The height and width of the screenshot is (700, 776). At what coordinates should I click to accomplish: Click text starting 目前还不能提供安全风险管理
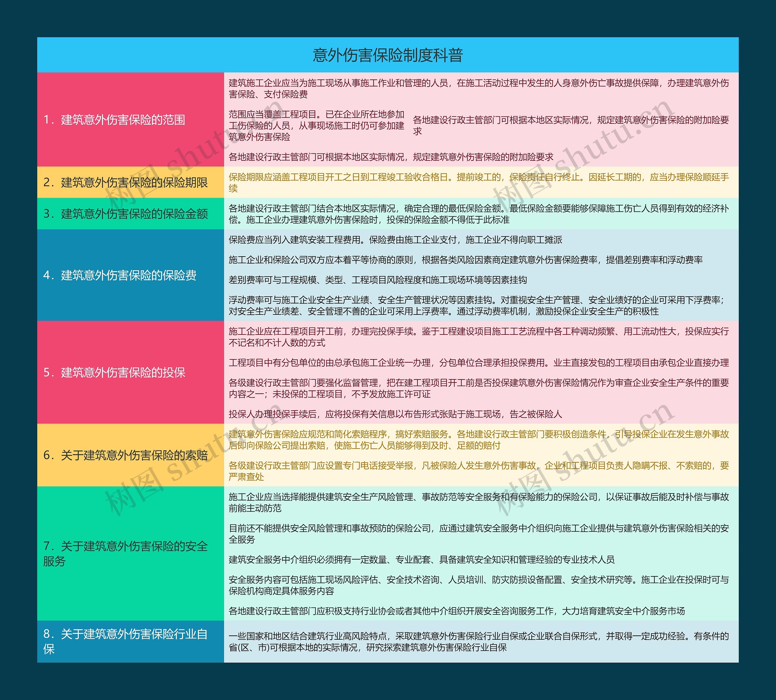coord(479,534)
